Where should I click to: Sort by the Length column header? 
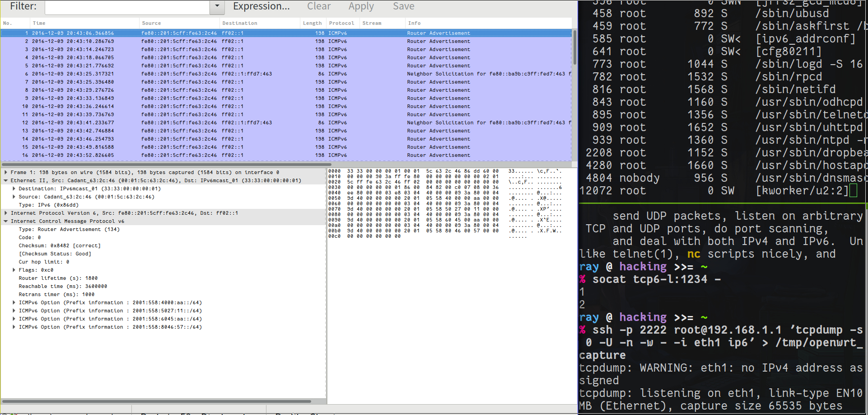click(313, 23)
